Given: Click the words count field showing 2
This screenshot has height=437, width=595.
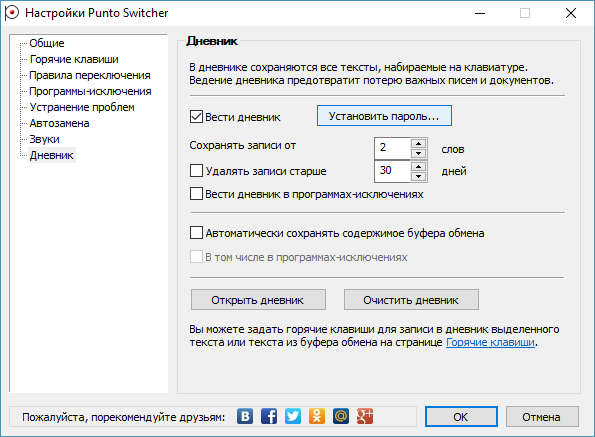Looking at the screenshot, I should coord(392,148).
